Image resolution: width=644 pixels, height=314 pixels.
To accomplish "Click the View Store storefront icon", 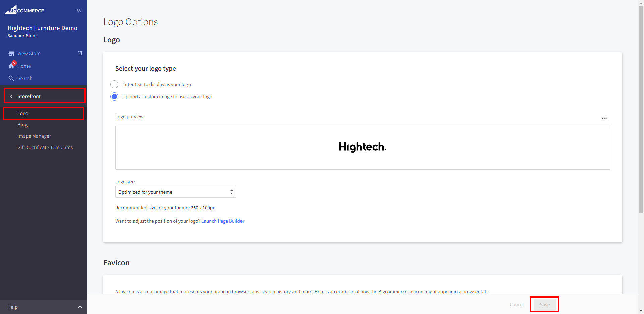I will click(11, 53).
